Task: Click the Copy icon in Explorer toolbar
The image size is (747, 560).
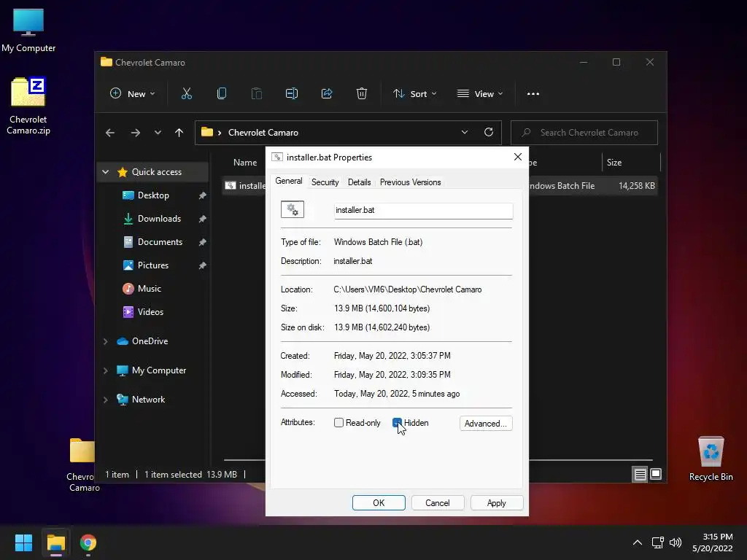Action: [x=222, y=94]
